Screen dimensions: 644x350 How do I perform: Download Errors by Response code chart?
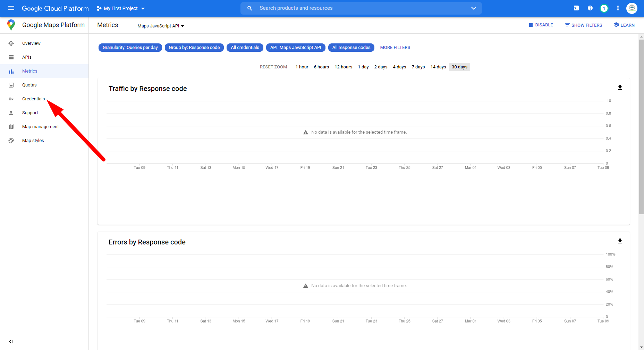[x=620, y=241]
